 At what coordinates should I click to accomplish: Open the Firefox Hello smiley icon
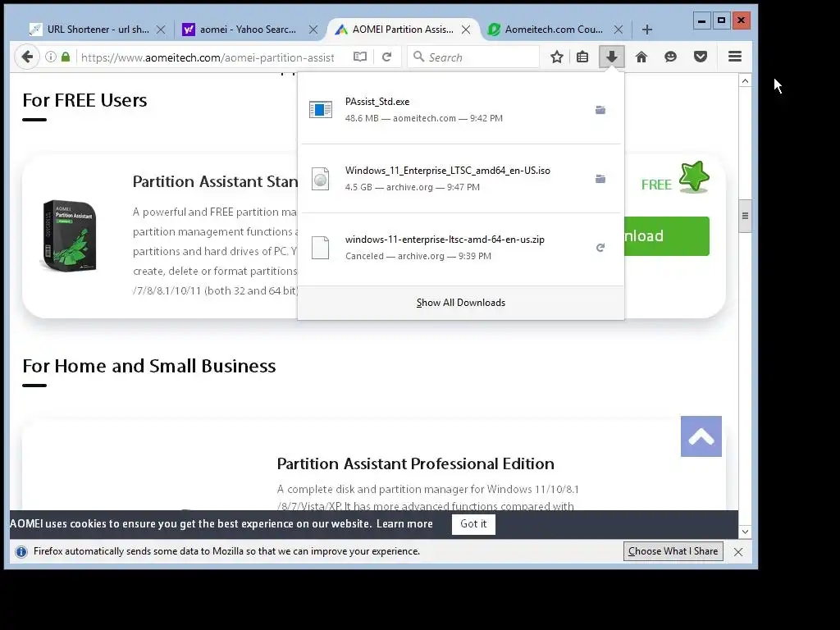coord(670,57)
